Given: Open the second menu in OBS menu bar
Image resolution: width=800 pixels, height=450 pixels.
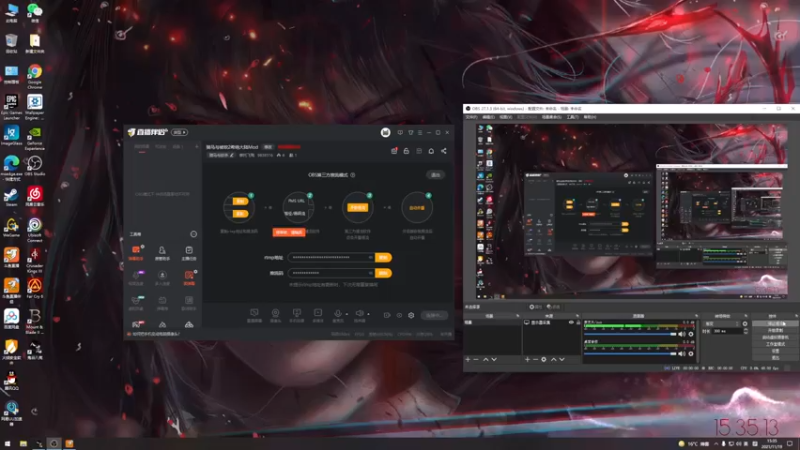Looking at the screenshot, I should pyautogui.click(x=488, y=117).
